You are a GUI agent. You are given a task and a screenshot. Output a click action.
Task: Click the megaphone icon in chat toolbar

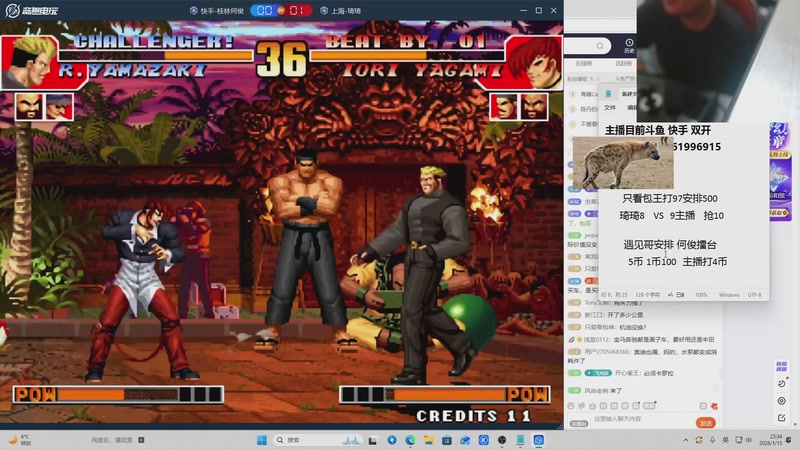pos(582,406)
